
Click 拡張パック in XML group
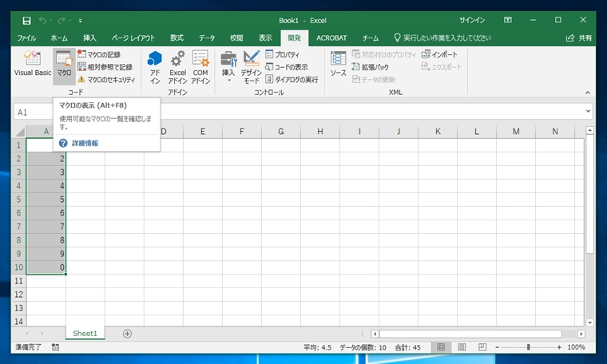(370, 67)
